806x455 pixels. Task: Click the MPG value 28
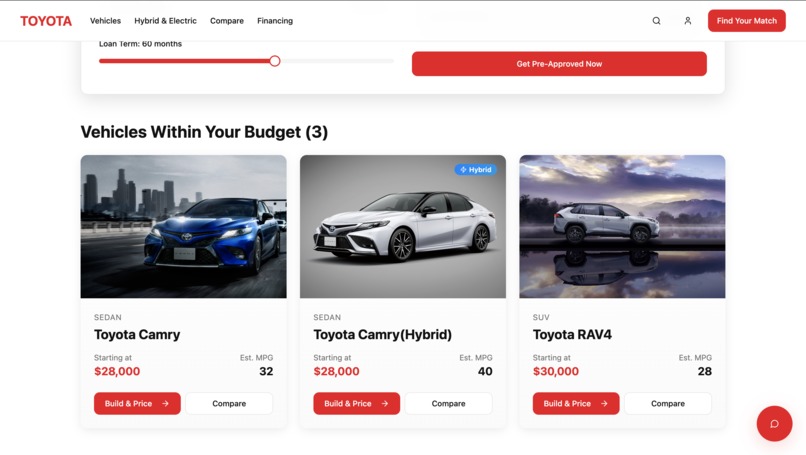704,371
